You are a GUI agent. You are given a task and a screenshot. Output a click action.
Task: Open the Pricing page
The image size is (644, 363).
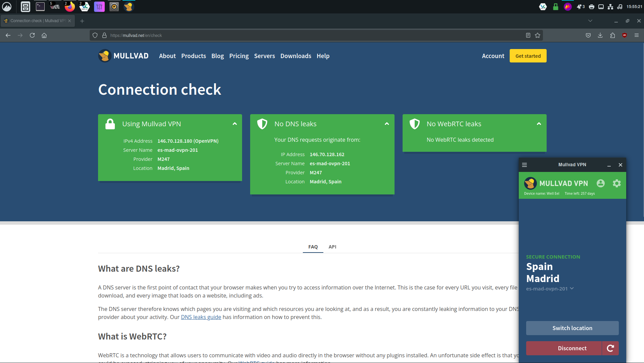239,56
